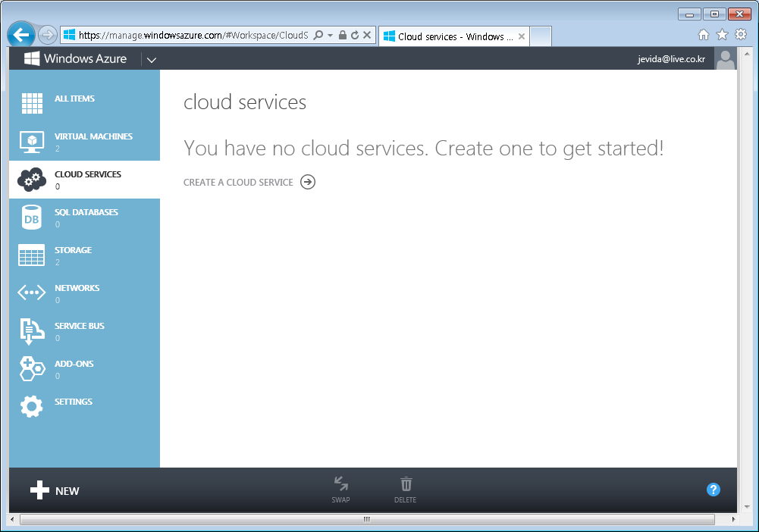The height and width of the screenshot is (532, 759).
Task: Click the Cloud Services gear-cloud icon
Action: 32,180
